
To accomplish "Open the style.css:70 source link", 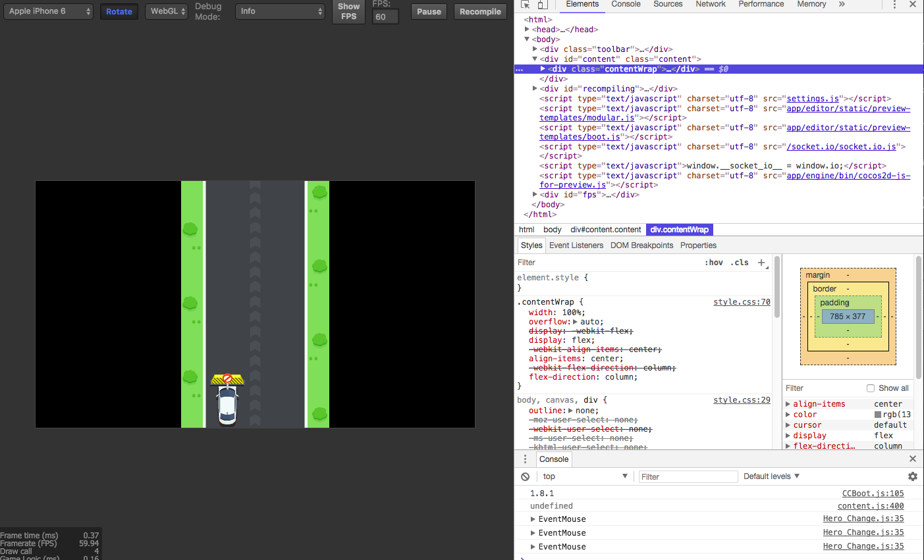I will coord(742,302).
